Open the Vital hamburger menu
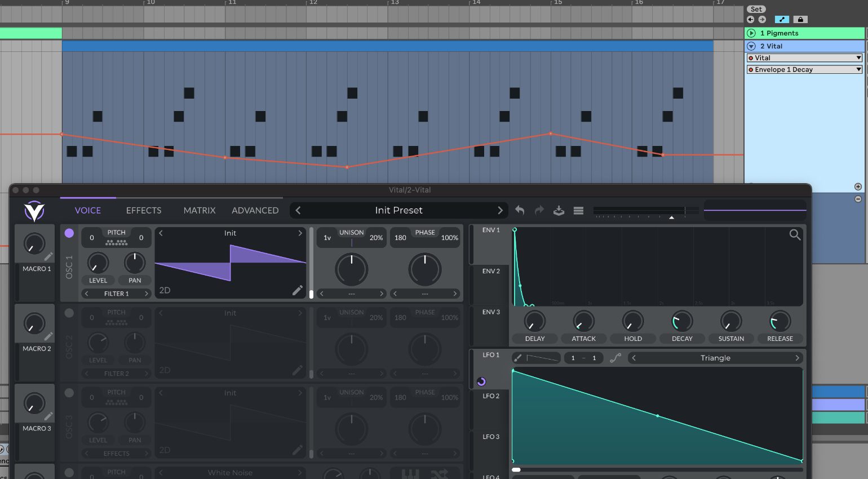Viewport: 868px width, 479px height. pos(578,210)
